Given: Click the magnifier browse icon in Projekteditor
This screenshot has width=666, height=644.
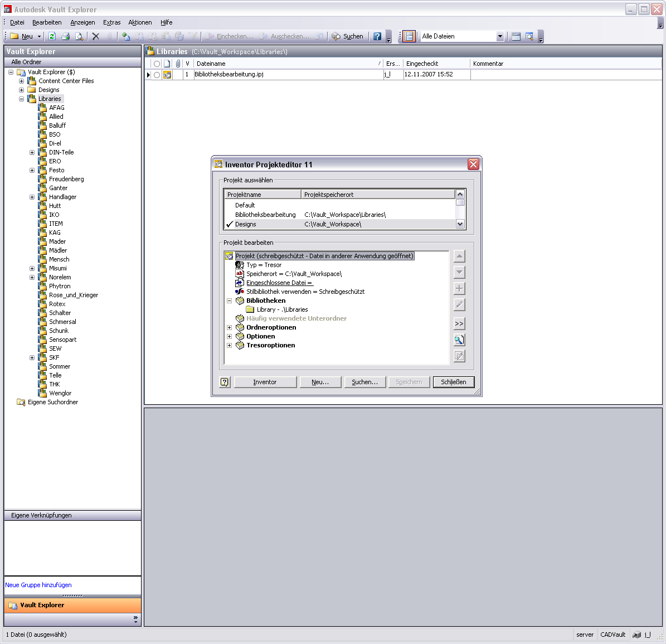Looking at the screenshot, I should 459,340.
